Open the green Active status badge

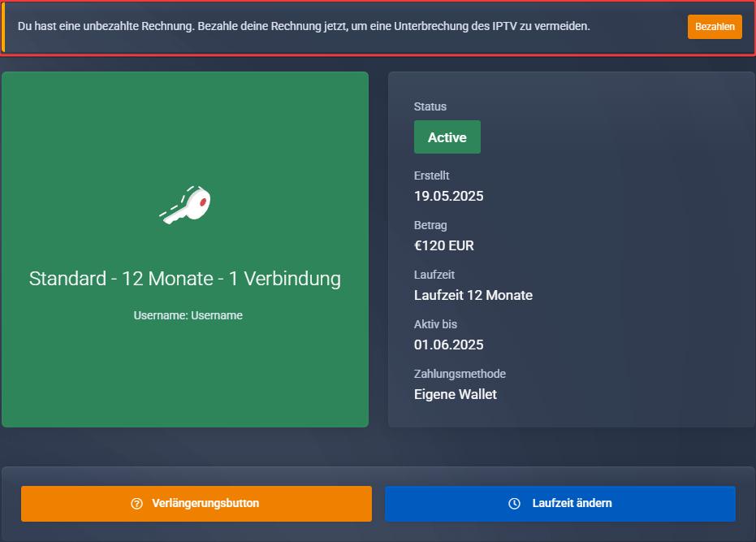click(x=447, y=137)
